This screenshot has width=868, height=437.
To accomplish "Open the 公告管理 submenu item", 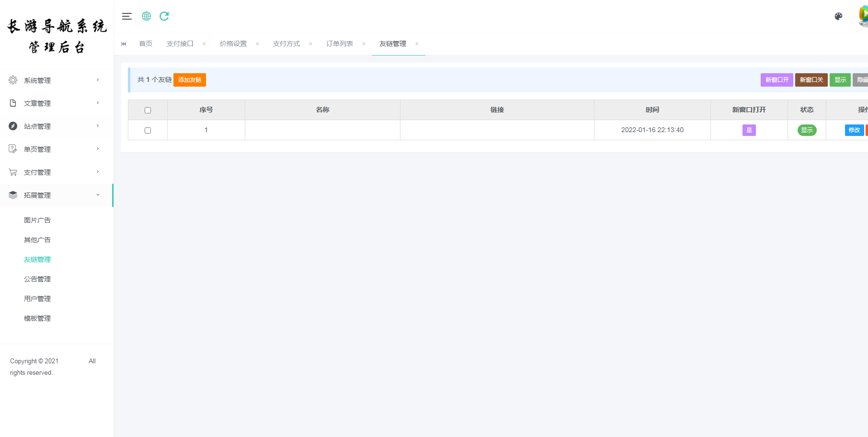I will (37, 279).
